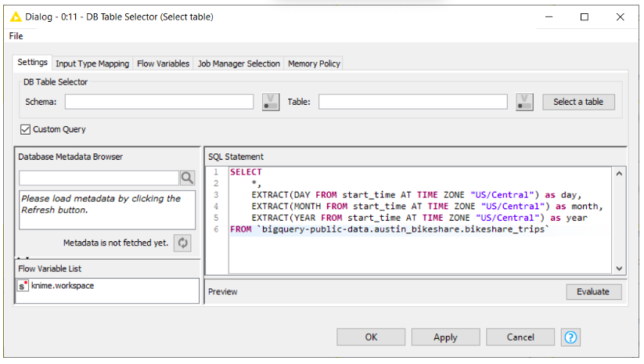This screenshot has width=644, height=364.
Task: Click the 'Metadata is not fetched yet.' text
Action: (116, 243)
